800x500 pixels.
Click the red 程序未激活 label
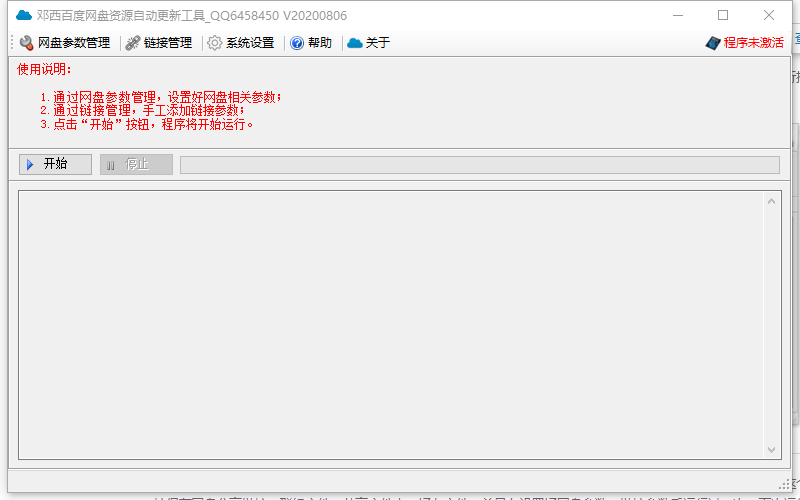(754, 43)
